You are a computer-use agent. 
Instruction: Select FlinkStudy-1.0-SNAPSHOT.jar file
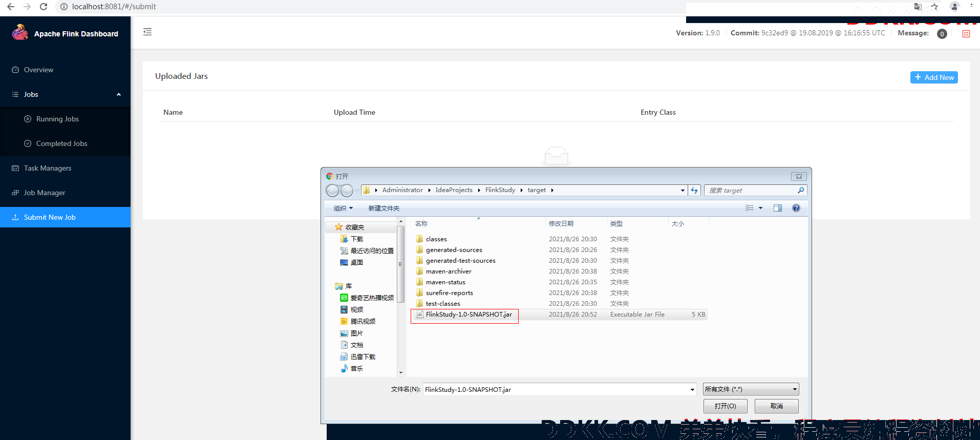pyautogui.click(x=468, y=315)
